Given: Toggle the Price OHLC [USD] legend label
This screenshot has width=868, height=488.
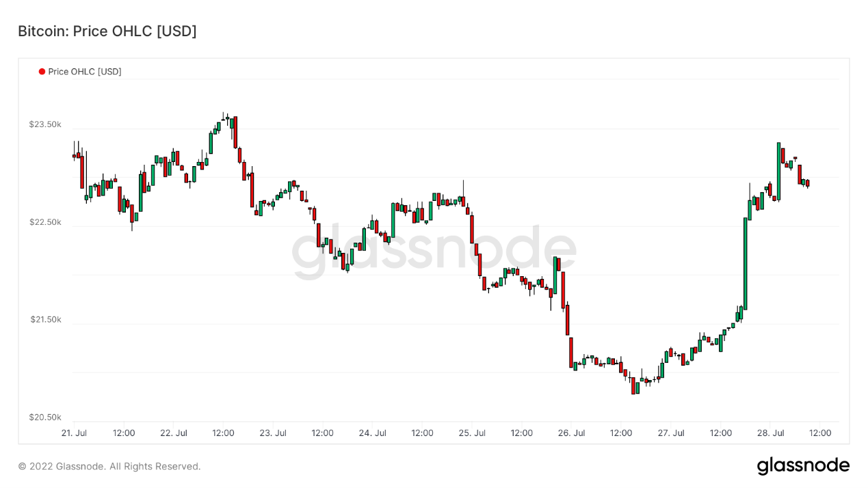Looking at the screenshot, I should [85, 72].
